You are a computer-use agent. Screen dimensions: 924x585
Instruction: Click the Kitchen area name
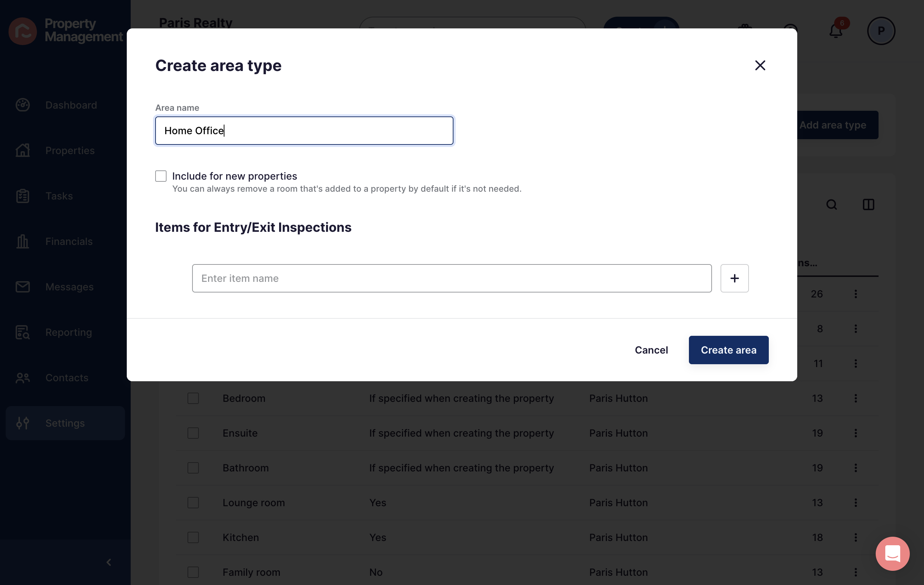pyautogui.click(x=241, y=537)
